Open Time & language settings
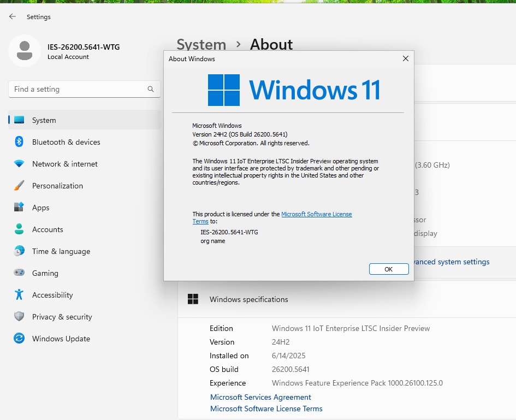Screen dimensions: 516x420 (85, 251)
